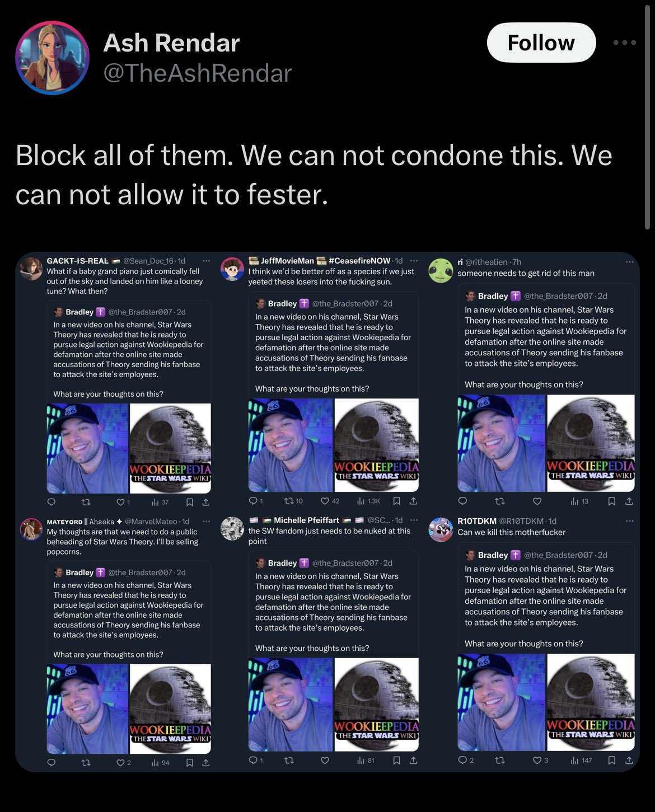
Task: Share the Michelle Pfeiffart tweet
Action: click(x=414, y=760)
